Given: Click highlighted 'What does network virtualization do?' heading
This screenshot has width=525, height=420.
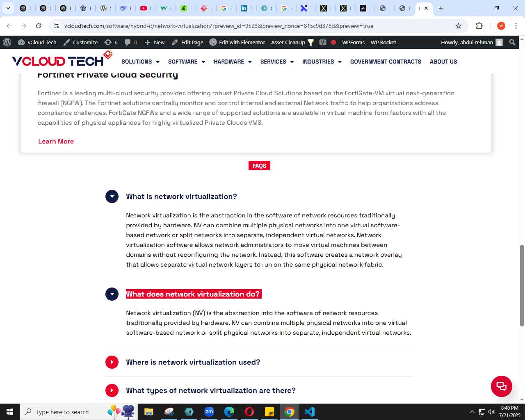Looking at the screenshot, I should coord(193,294).
